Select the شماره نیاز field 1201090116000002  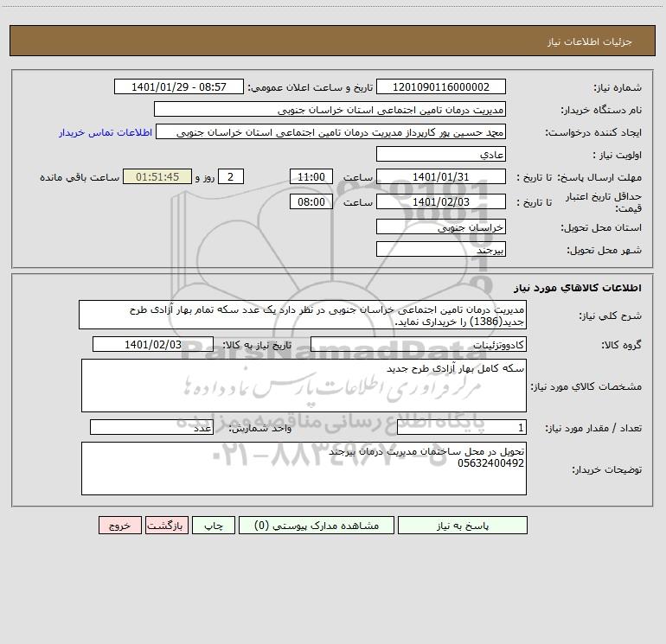[x=441, y=86]
